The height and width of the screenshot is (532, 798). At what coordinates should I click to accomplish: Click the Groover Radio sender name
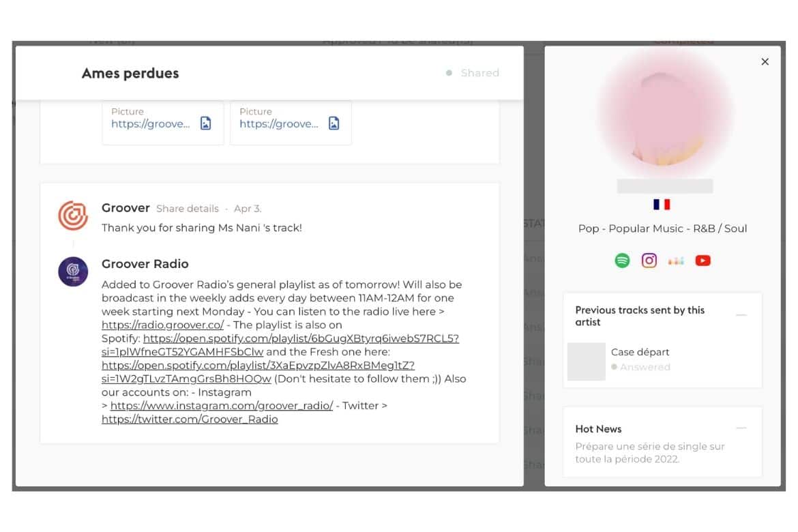click(145, 264)
